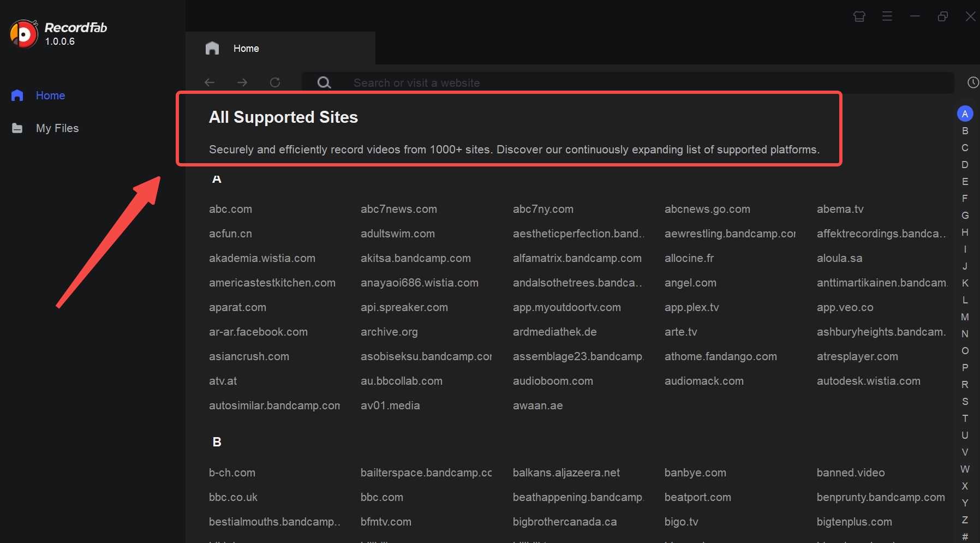Open abema.tv link
This screenshot has height=543, width=980.
[x=840, y=209]
